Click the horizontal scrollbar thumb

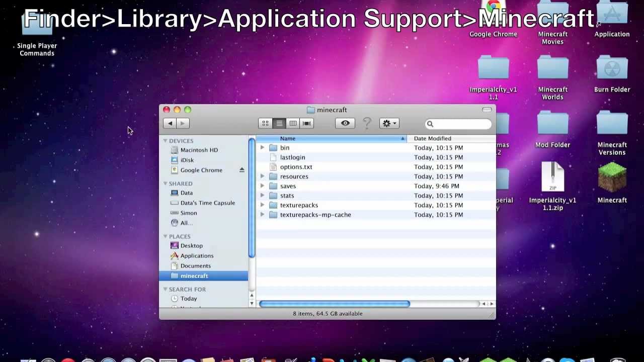click(x=334, y=304)
